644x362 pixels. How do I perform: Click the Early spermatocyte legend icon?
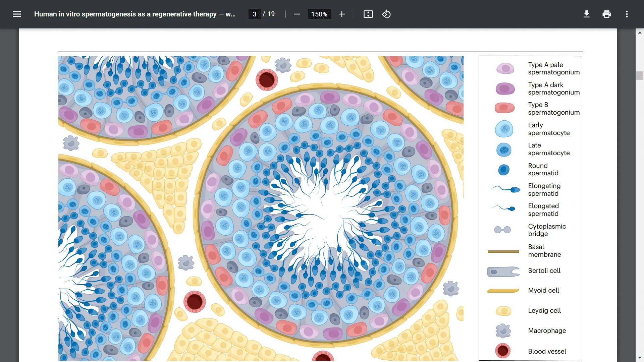(x=504, y=129)
